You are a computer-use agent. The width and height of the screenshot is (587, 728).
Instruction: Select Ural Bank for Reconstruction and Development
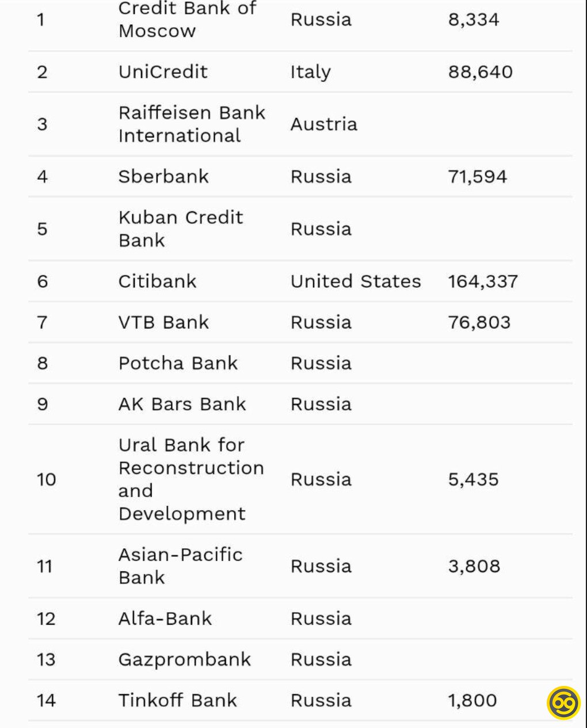pyautogui.click(x=191, y=479)
